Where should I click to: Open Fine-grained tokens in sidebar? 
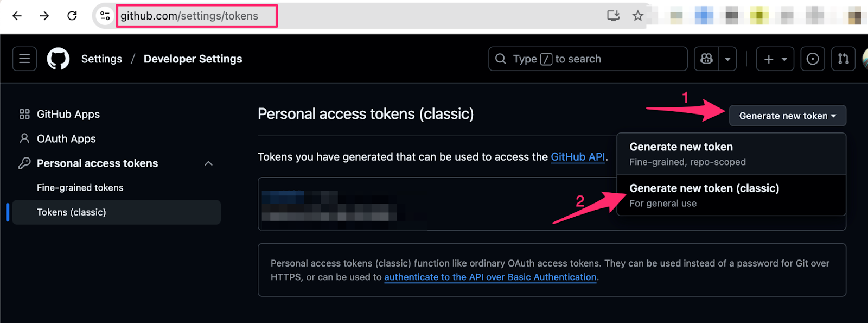(80, 188)
